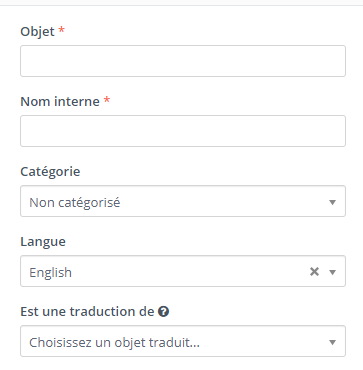Click the Catégorie field label

point(50,171)
